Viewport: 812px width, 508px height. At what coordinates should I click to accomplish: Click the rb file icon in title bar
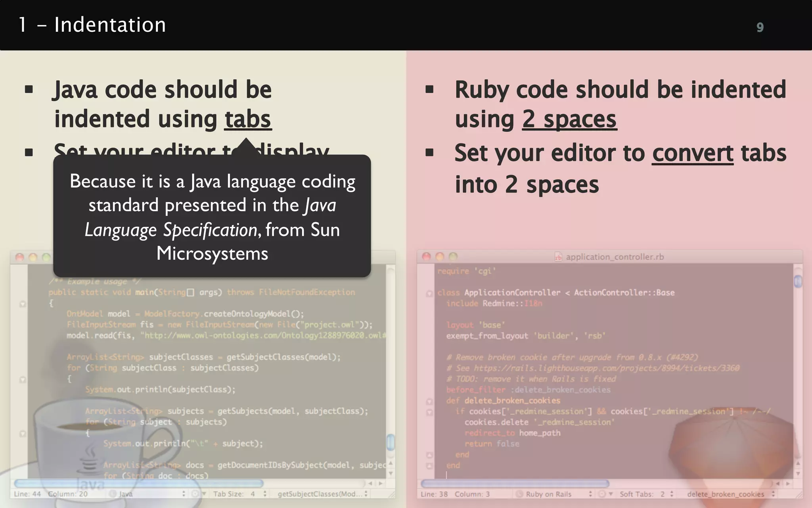tap(558, 257)
